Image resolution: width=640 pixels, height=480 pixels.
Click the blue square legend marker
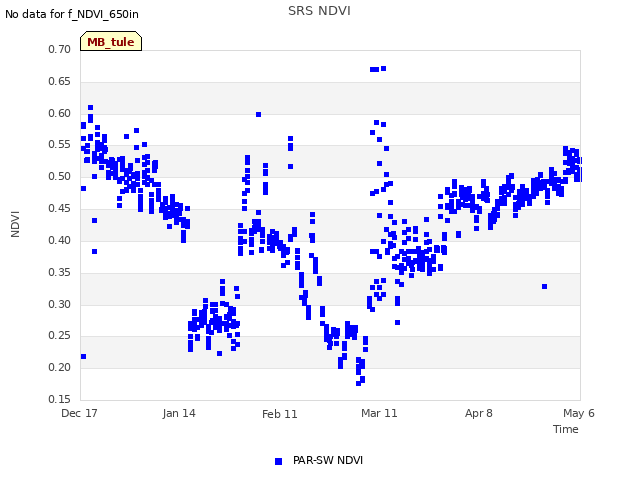click(x=278, y=461)
